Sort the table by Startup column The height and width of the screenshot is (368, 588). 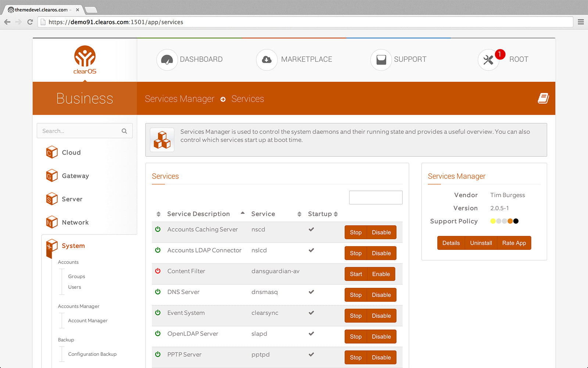[x=323, y=214]
